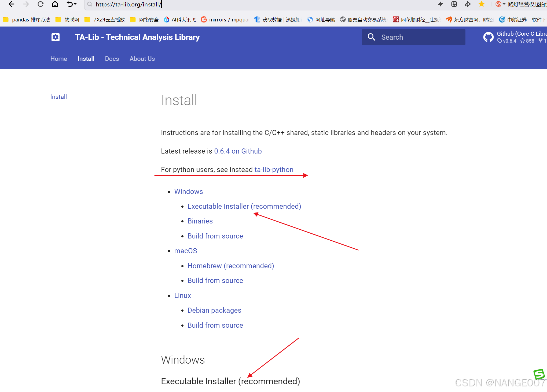Click the browser address bar
This screenshot has height=392, width=547.
(x=129, y=4)
